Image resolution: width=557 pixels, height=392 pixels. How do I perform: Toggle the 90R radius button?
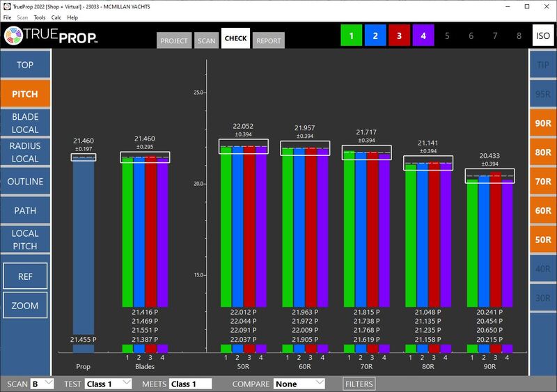pyautogui.click(x=542, y=123)
